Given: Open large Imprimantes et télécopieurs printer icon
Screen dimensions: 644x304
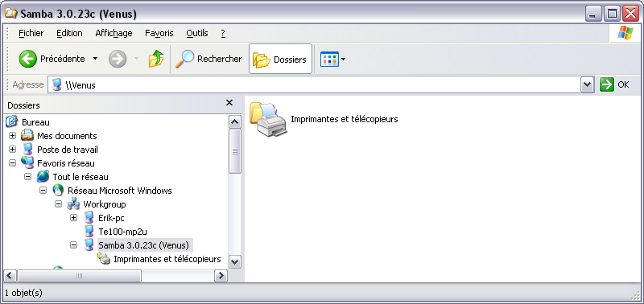Looking at the screenshot, I should point(268,119).
